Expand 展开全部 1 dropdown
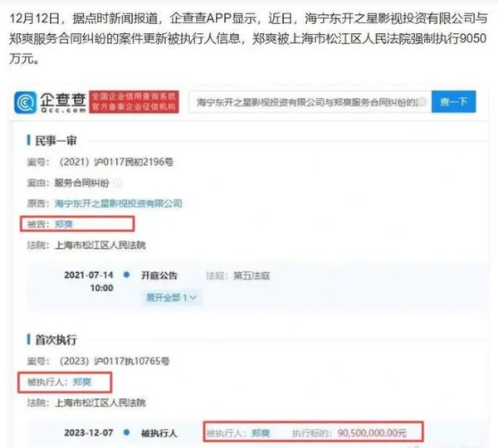This screenshot has width=498, height=448. click(x=171, y=298)
